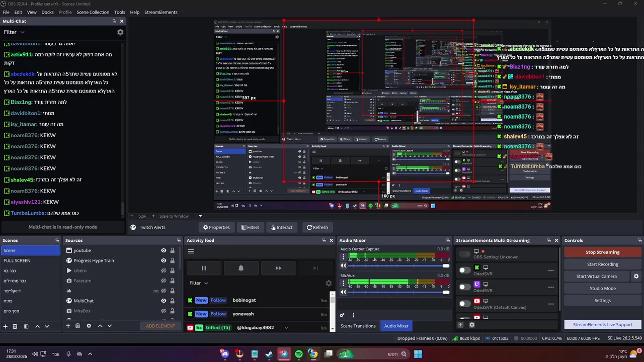Open Activity feed settings gear

pos(329,283)
